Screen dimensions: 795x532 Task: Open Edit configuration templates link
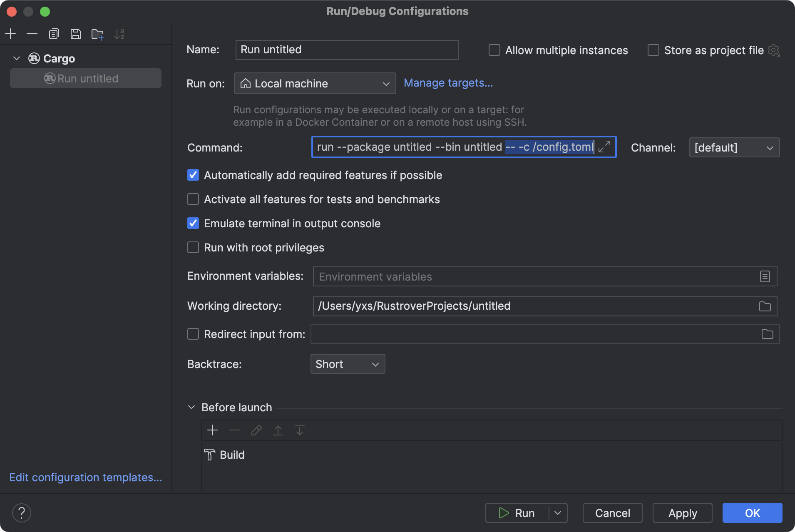pos(86,477)
